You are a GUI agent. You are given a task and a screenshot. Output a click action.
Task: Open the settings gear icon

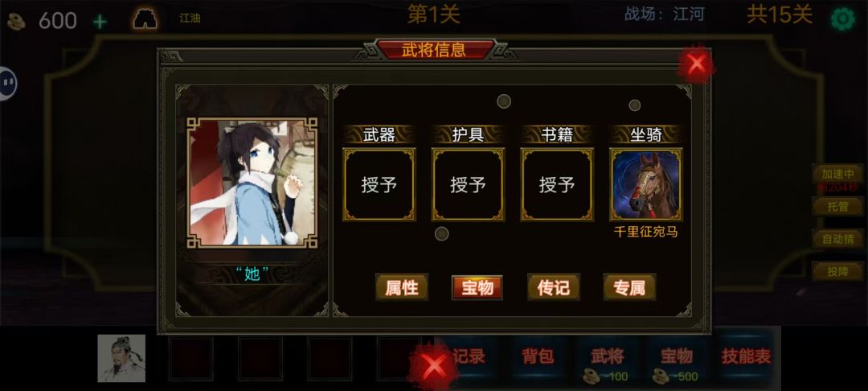tap(842, 19)
